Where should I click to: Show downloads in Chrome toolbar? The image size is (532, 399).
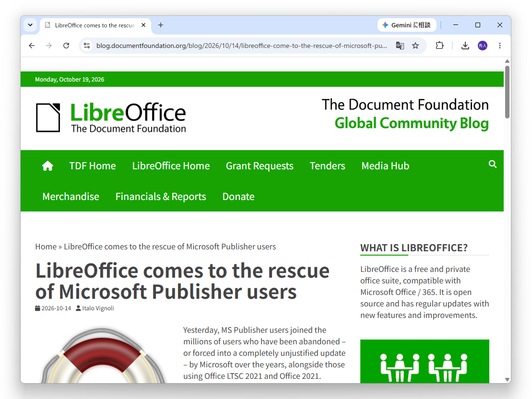465,46
